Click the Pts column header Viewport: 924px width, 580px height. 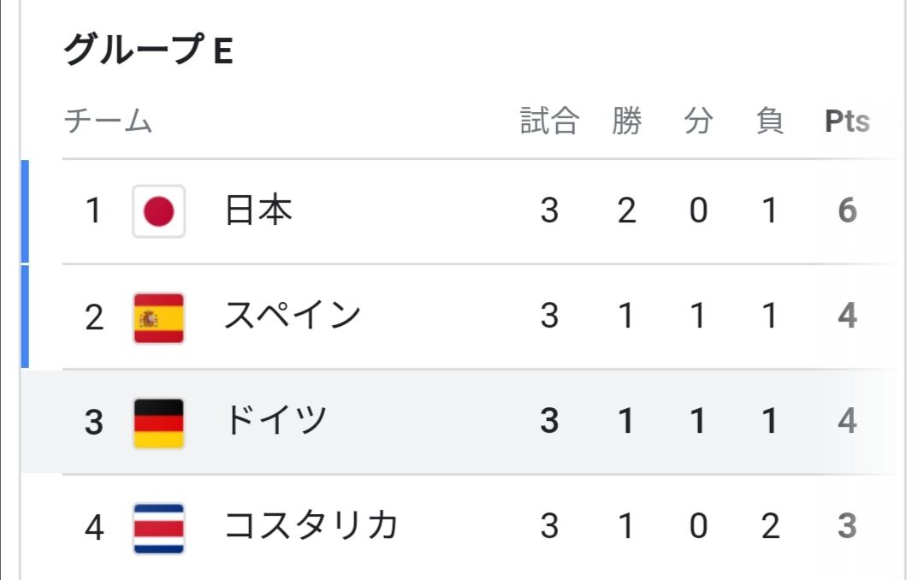point(847,121)
